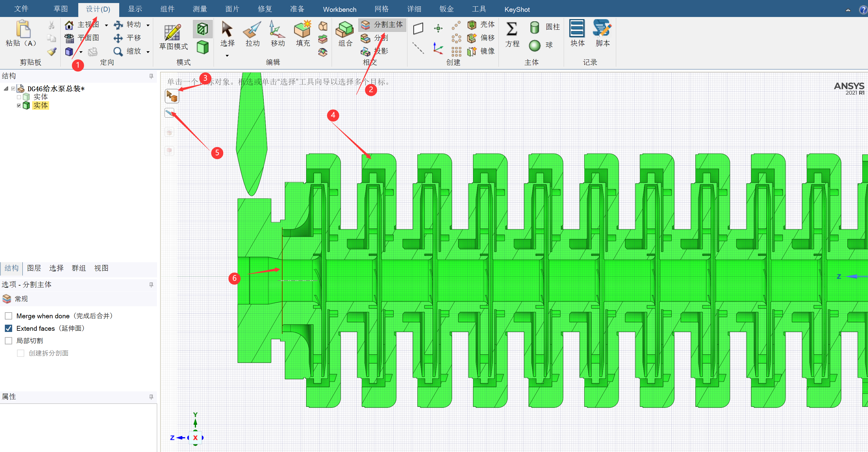Open the 脚本 script recorder icon

(x=602, y=29)
